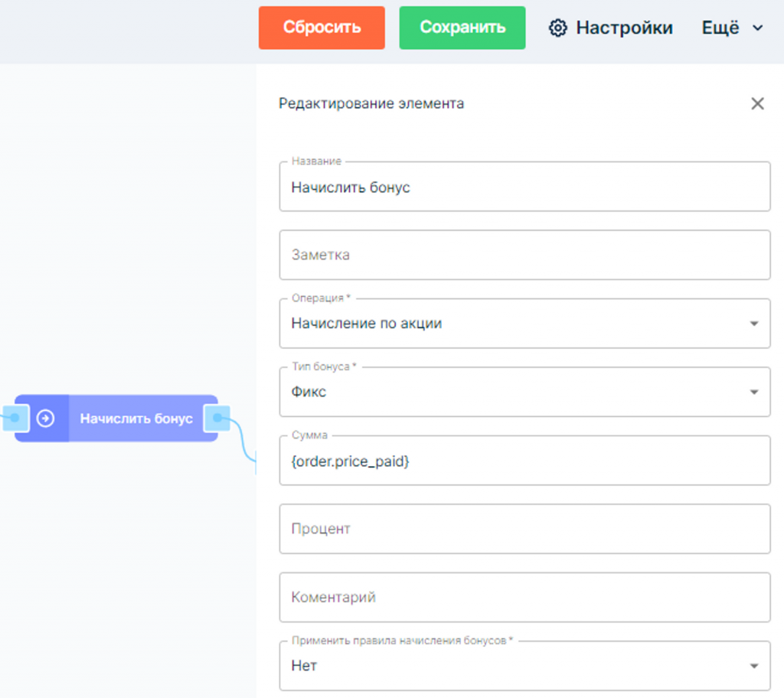Screen dimensions: 784x698
Task: Expand the Ещё dropdown menu
Action: pyautogui.click(x=732, y=28)
